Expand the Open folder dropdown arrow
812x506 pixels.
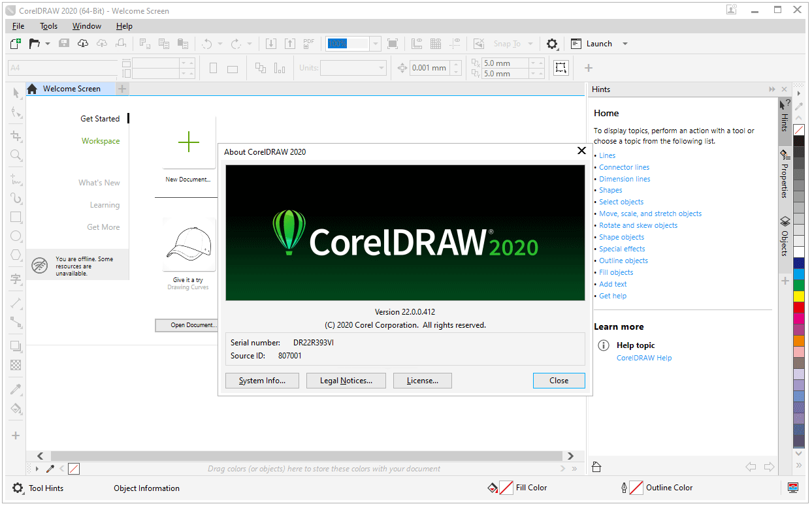coord(48,44)
